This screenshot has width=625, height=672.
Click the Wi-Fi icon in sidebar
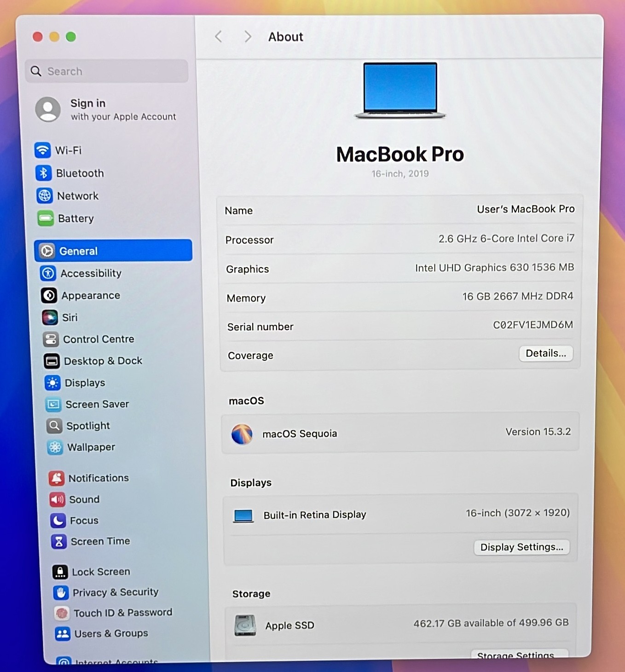click(43, 150)
